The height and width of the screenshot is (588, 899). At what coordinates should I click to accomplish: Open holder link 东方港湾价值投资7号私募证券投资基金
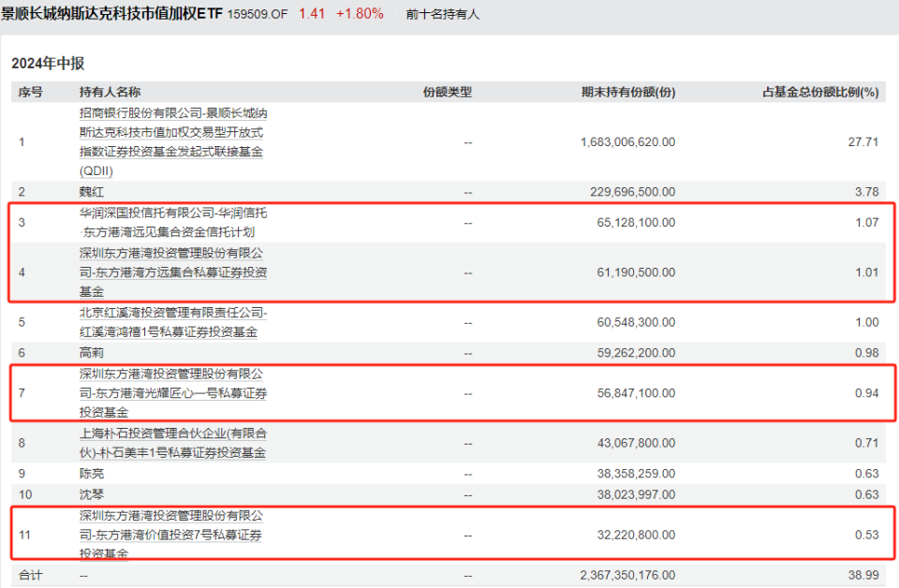point(171,535)
